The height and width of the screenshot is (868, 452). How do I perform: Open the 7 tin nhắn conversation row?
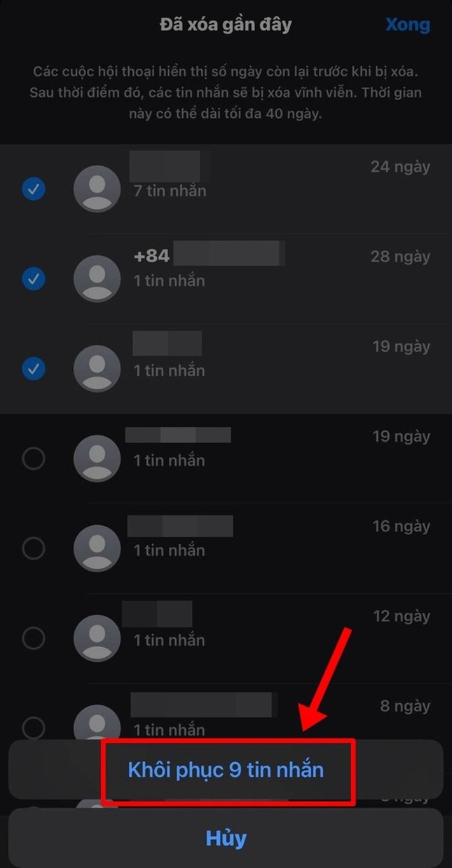(x=226, y=189)
